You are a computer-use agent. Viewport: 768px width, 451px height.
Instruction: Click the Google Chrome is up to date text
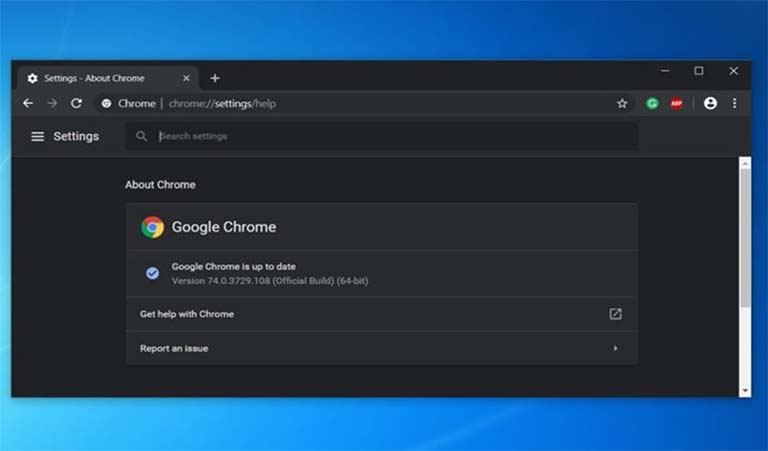click(x=234, y=267)
